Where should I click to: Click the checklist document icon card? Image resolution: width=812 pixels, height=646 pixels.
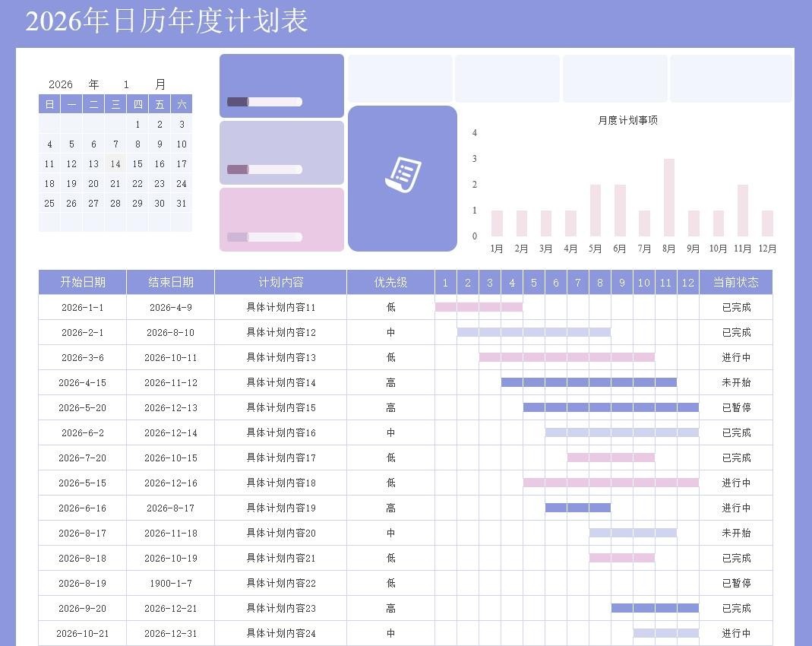pos(403,179)
